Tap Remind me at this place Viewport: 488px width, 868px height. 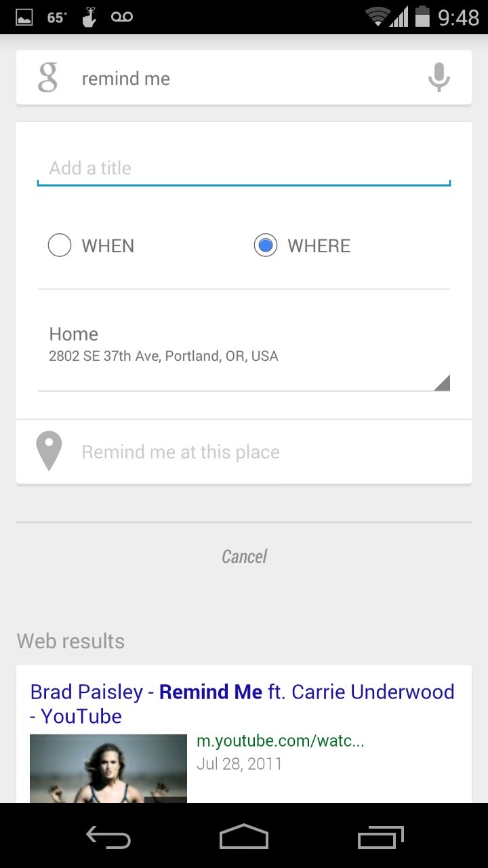[x=180, y=452]
